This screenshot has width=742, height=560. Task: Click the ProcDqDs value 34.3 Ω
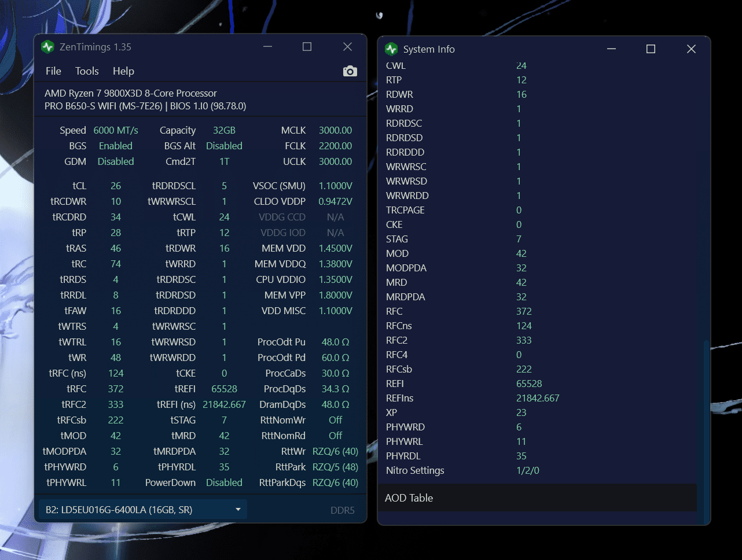tap(335, 389)
